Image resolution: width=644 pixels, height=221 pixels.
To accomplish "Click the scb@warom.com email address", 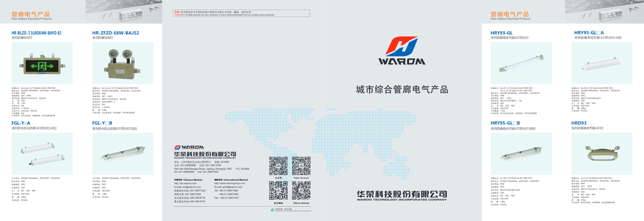I will 187,187.
